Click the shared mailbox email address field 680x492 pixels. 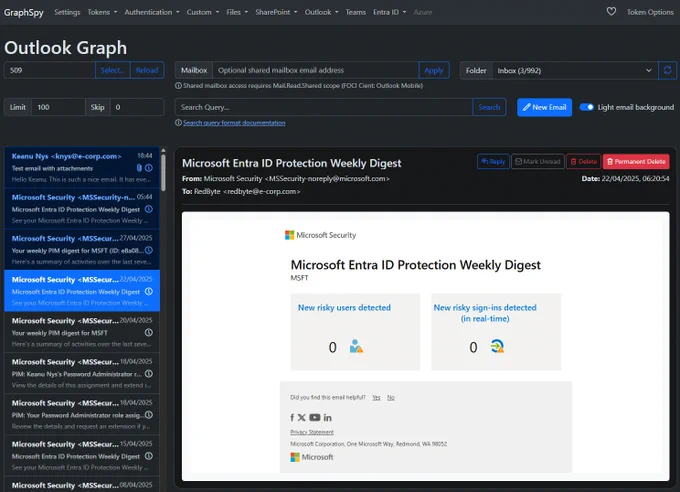point(316,70)
